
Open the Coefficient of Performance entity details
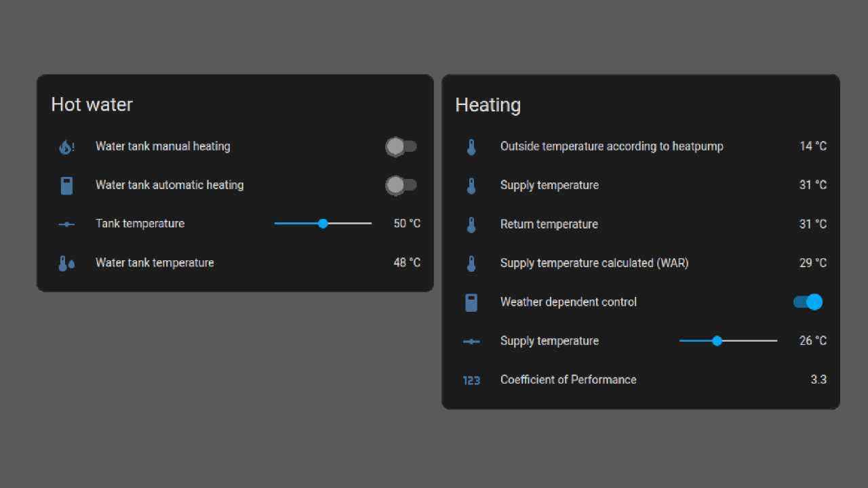568,380
